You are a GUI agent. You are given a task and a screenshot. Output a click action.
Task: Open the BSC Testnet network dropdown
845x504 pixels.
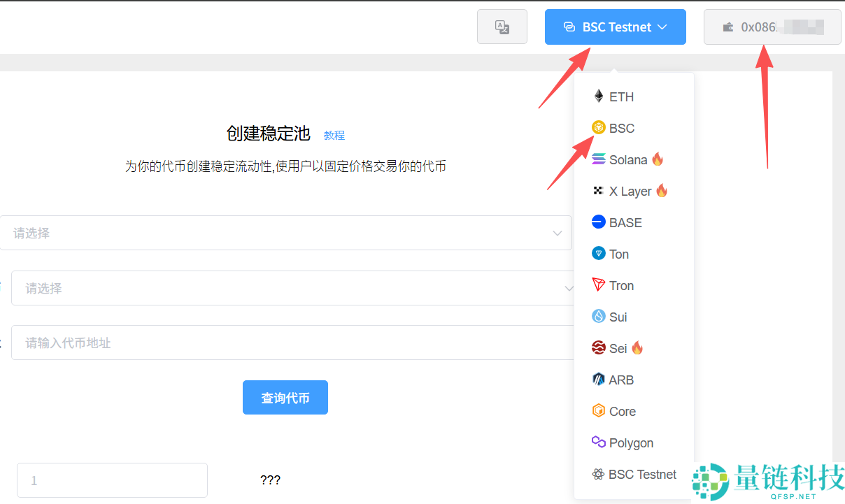[615, 27]
